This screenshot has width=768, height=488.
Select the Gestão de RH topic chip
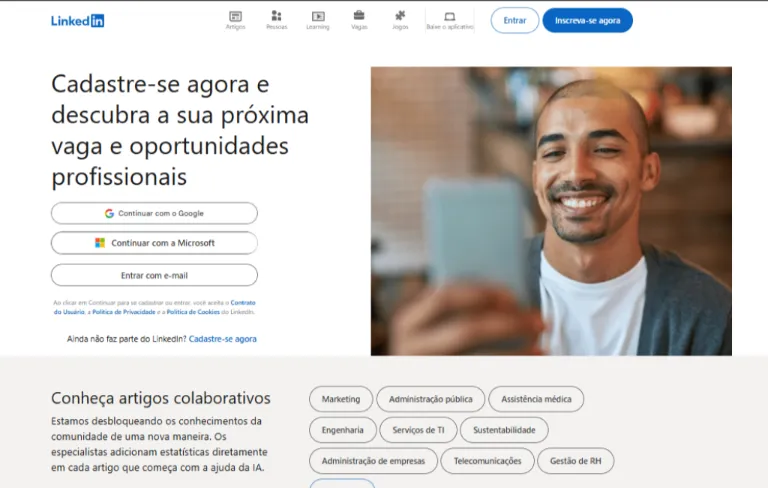pyautogui.click(x=575, y=461)
